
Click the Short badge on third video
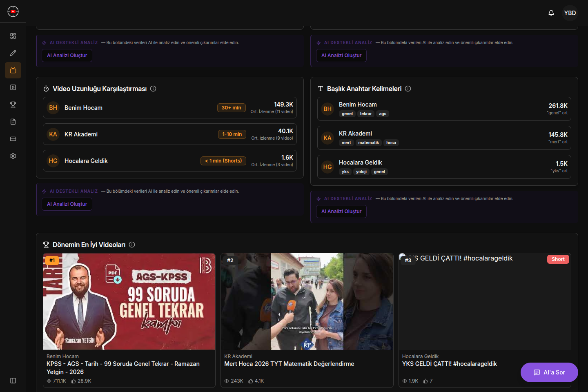tap(558, 259)
